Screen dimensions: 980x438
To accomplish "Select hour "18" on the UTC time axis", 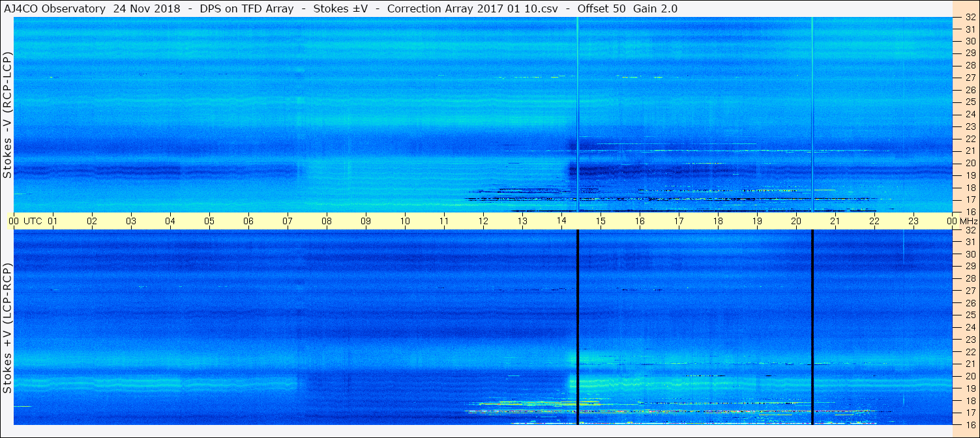I will 718,221.
